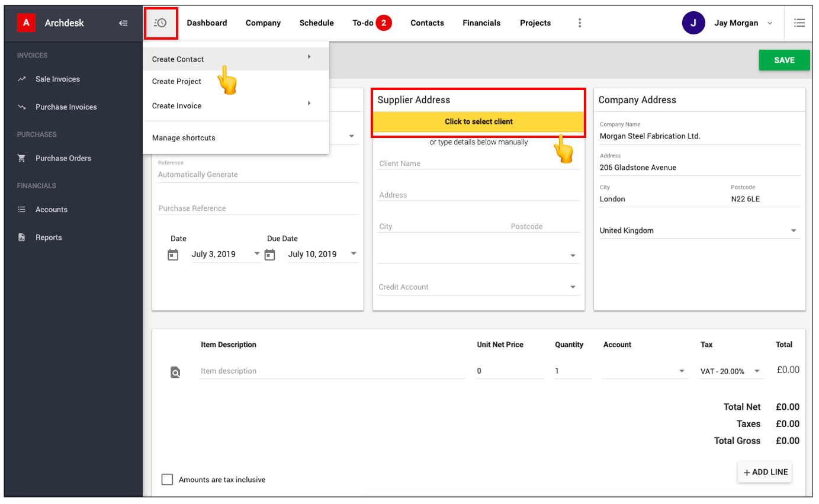Screen dimensions: 819x504
Task: Open Purchase Orders in sidebar
Action: coord(63,158)
